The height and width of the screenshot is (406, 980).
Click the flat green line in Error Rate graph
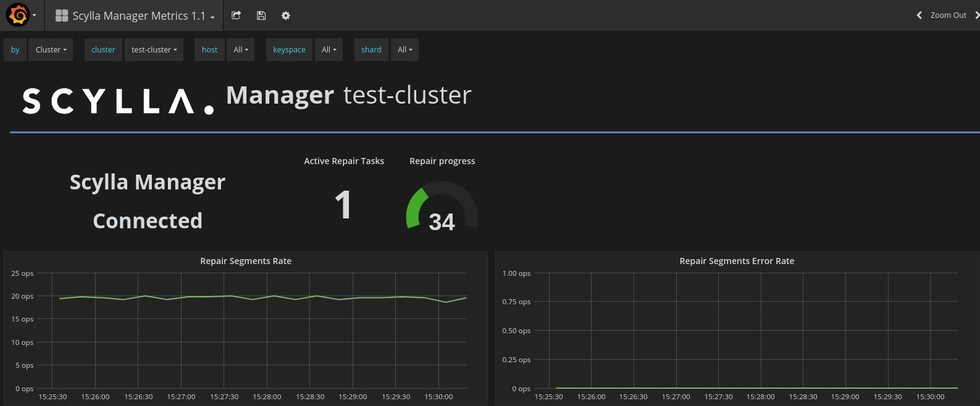point(756,388)
